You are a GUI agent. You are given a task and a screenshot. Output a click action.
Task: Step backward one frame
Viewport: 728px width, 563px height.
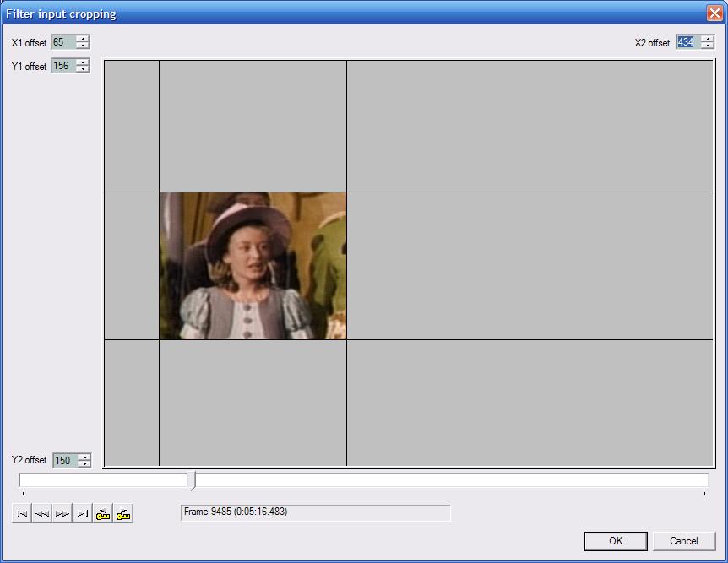coord(42,513)
